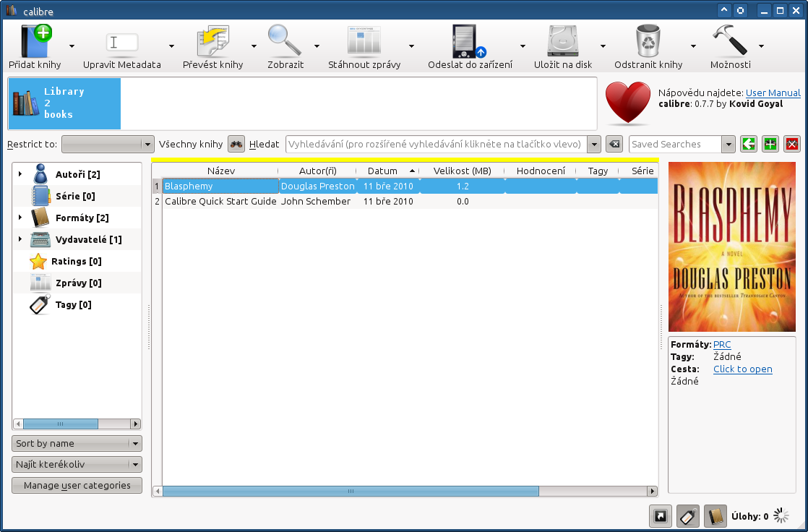This screenshot has height=532, width=808.
Task: Select Zprávy category in tag browser
Action: tap(78, 283)
